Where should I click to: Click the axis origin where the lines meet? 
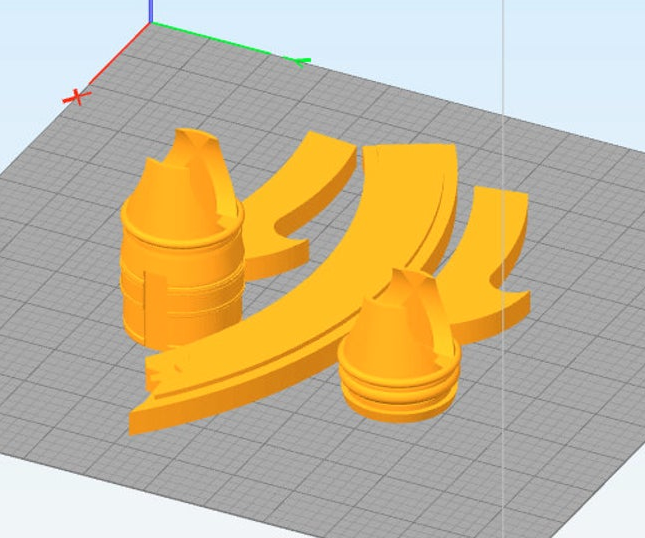click(x=150, y=24)
